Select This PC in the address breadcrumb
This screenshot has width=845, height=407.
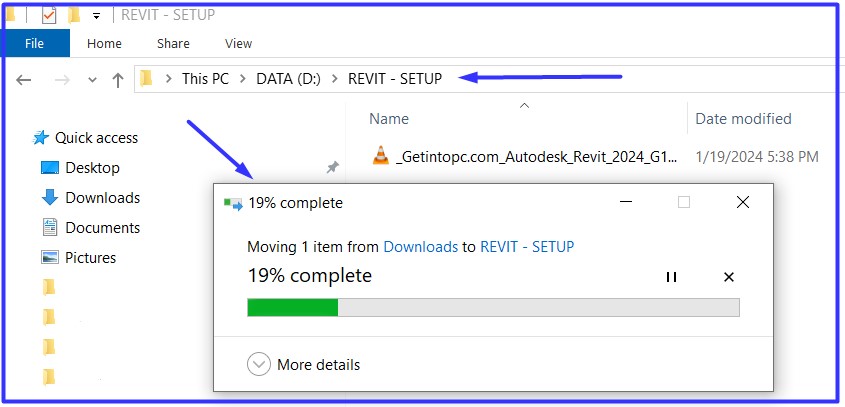point(205,79)
